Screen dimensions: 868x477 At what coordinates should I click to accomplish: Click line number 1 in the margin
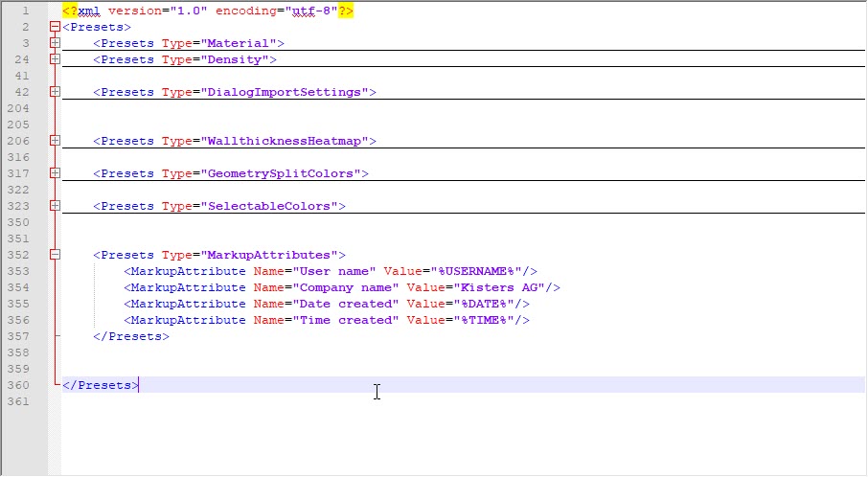pos(26,11)
